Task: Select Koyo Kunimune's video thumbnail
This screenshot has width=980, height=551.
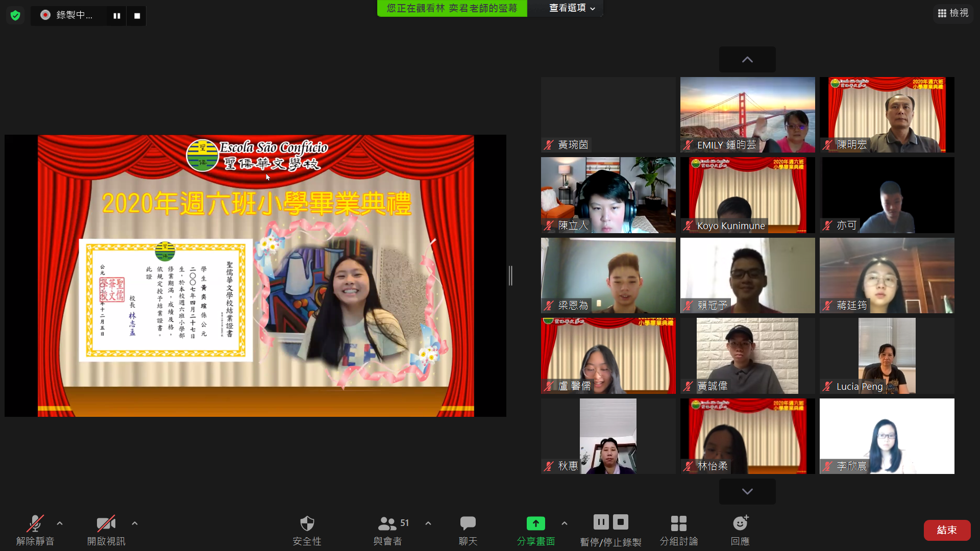Action: (x=747, y=195)
